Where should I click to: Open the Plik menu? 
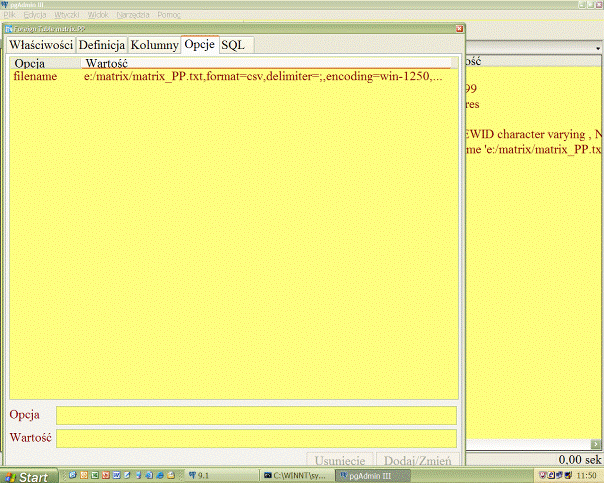tap(9, 16)
